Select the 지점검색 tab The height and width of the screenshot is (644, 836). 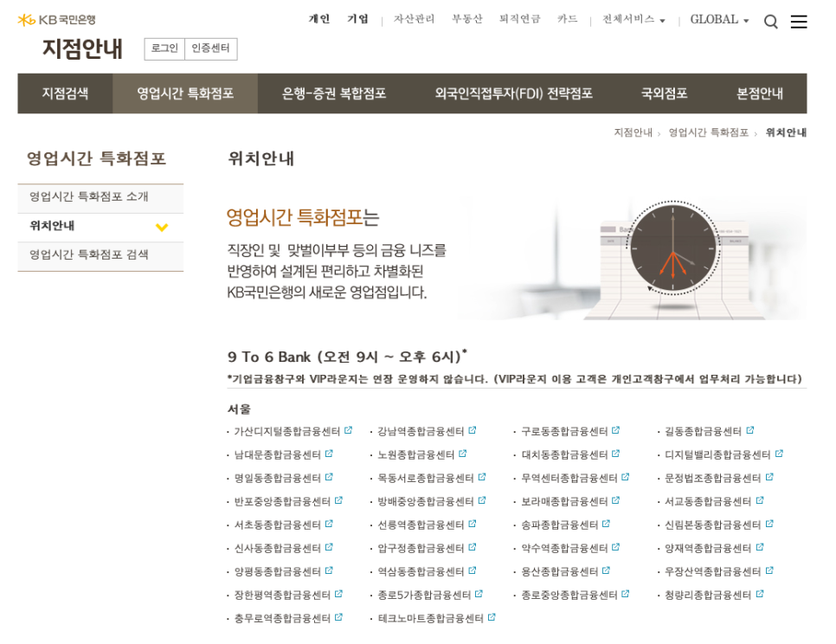point(65,93)
